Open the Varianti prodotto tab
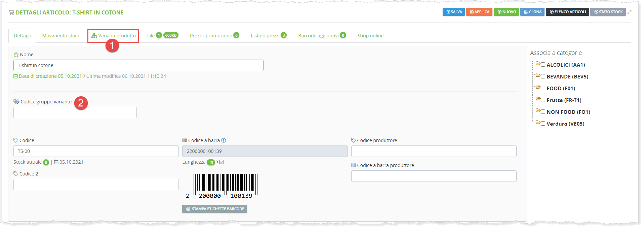Image resolution: width=644 pixels, height=229 pixels. (x=114, y=36)
